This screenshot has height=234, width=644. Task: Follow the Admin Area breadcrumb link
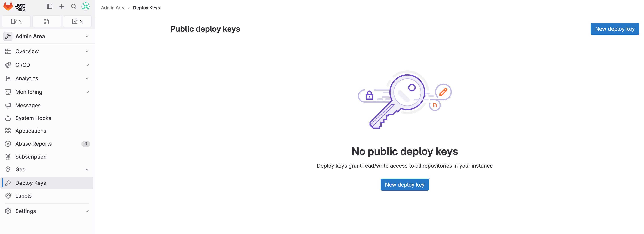[113, 8]
